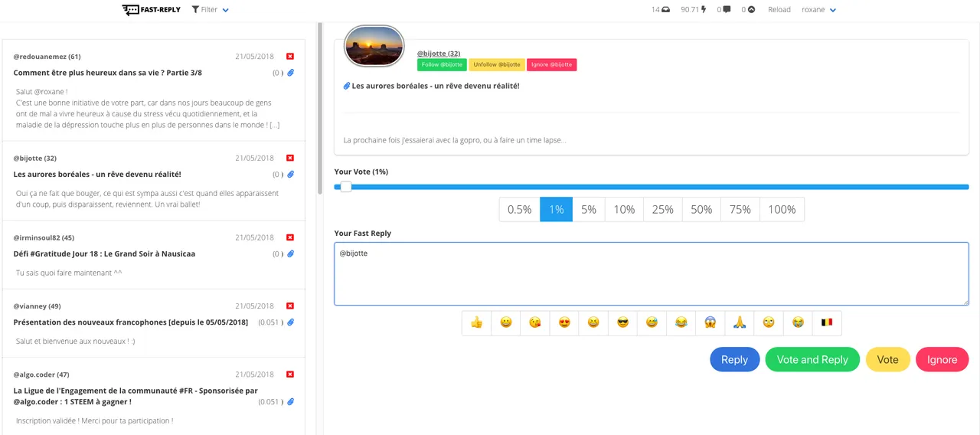Insert the heart-eyes emoji
Screen dimensions: 980x435
click(564, 323)
